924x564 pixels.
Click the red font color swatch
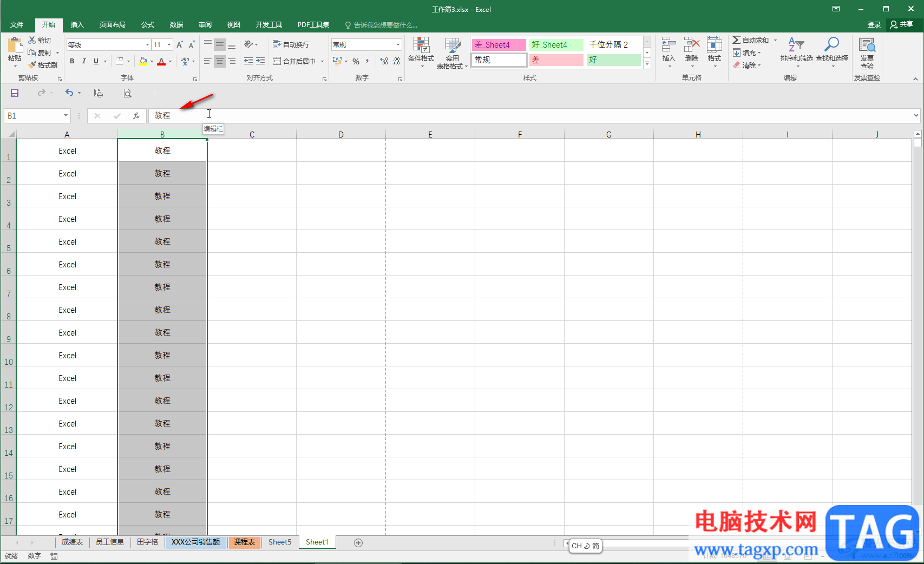pyautogui.click(x=161, y=61)
